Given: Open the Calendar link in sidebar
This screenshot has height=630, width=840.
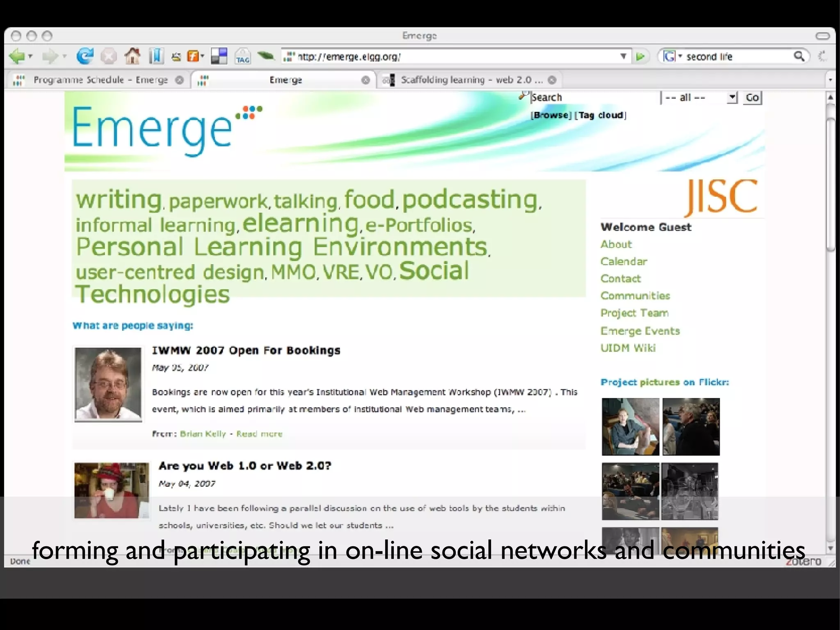Looking at the screenshot, I should click(624, 262).
